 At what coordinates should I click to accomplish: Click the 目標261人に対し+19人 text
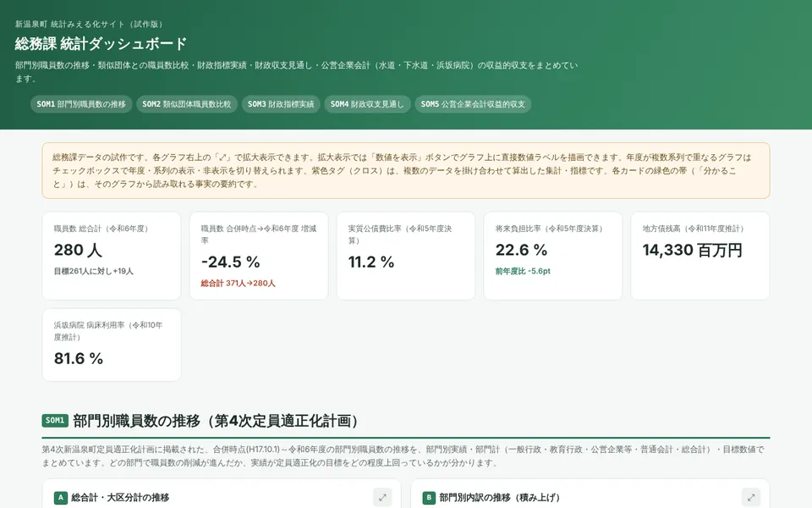point(94,271)
